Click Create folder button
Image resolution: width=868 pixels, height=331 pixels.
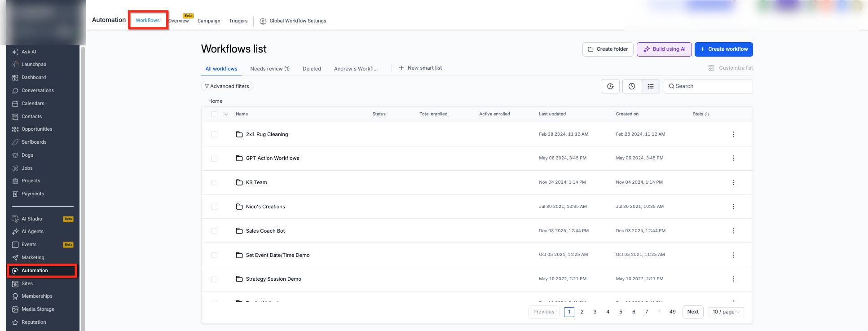click(608, 49)
